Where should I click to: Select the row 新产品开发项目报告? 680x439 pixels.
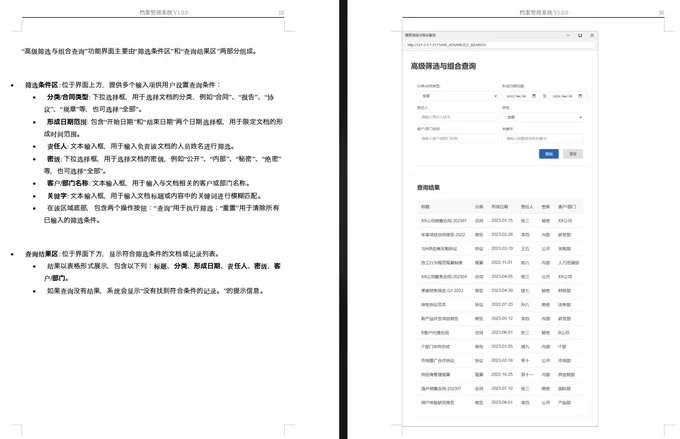(x=500, y=318)
